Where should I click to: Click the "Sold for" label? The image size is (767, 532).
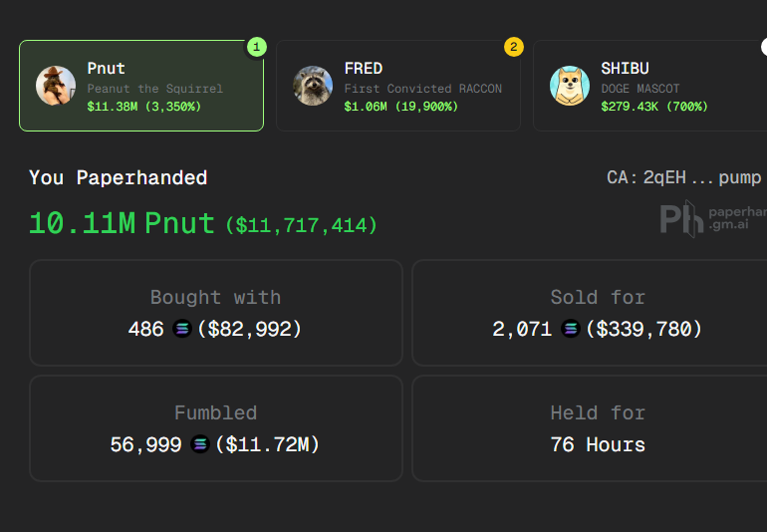point(598,298)
